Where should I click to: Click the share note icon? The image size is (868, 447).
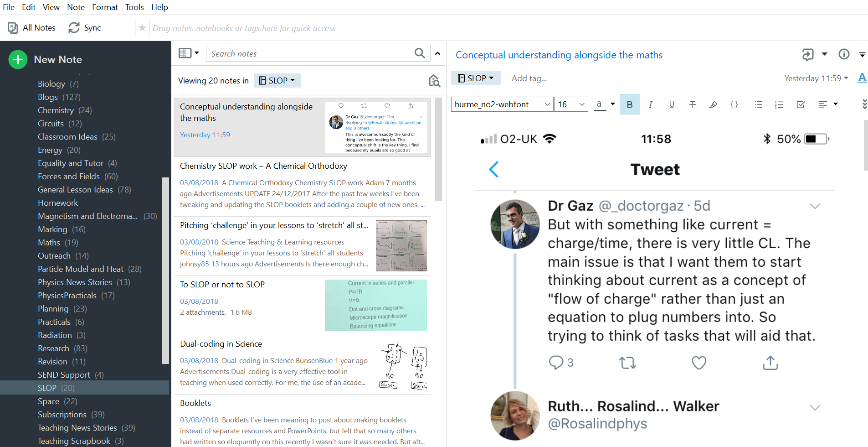coord(807,55)
